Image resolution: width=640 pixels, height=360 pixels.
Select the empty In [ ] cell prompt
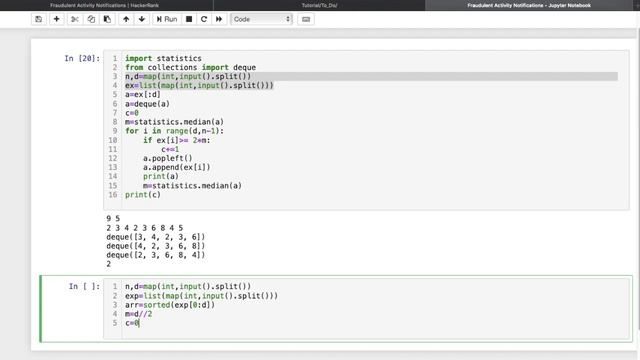(84, 287)
